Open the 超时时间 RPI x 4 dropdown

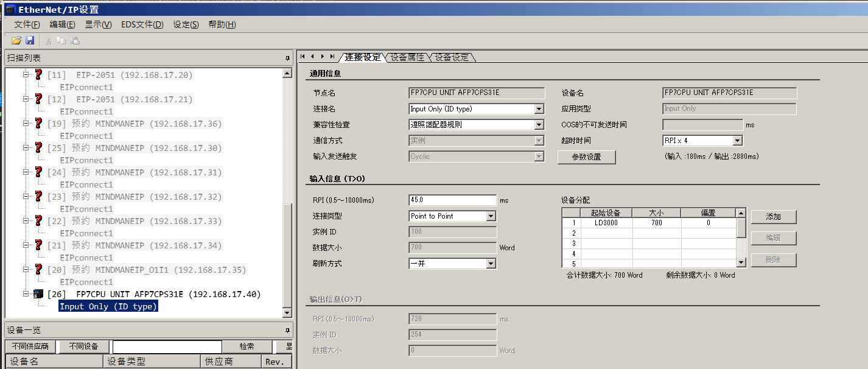pos(737,141)
